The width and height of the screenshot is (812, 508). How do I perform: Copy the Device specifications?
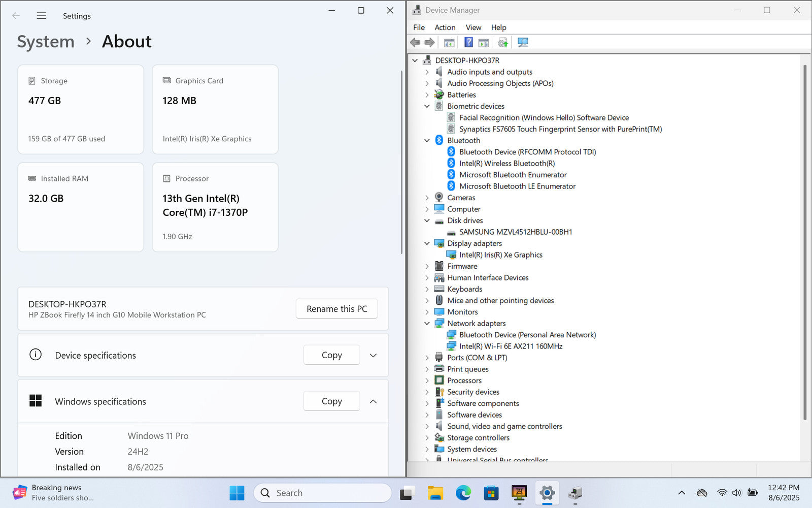[331, 355]
